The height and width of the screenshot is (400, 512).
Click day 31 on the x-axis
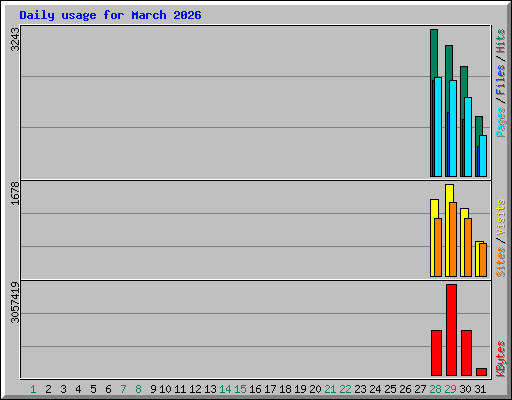click(x=480, y=389)
